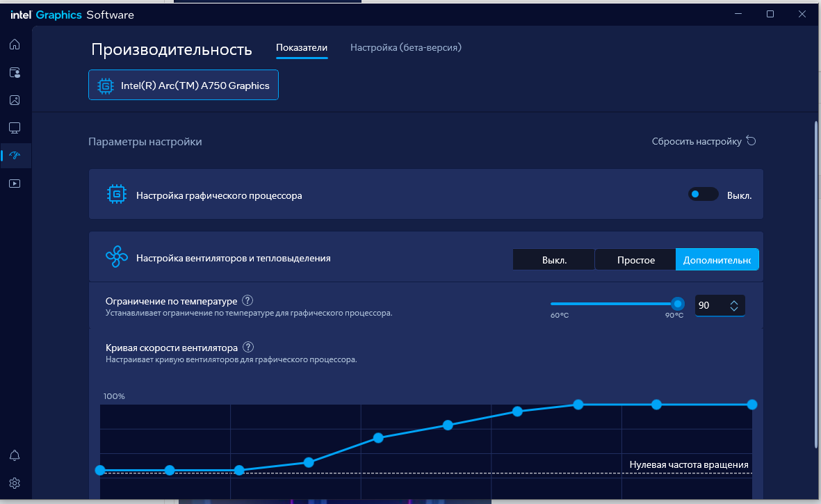Click the fan icon beside Настройка вентиляторов
The image size is (821, 504).
point(116,257)
